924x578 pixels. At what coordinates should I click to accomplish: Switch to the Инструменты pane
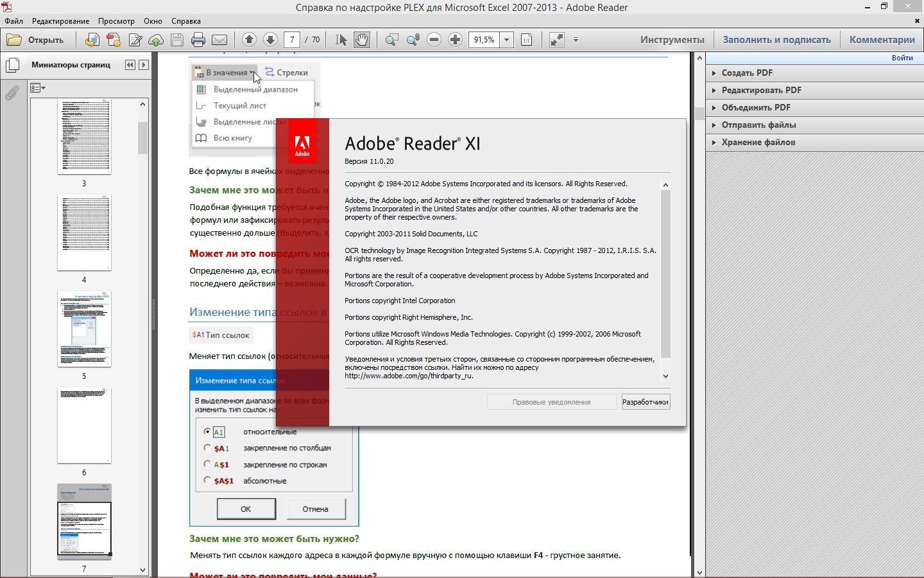(x=672, y=40)
